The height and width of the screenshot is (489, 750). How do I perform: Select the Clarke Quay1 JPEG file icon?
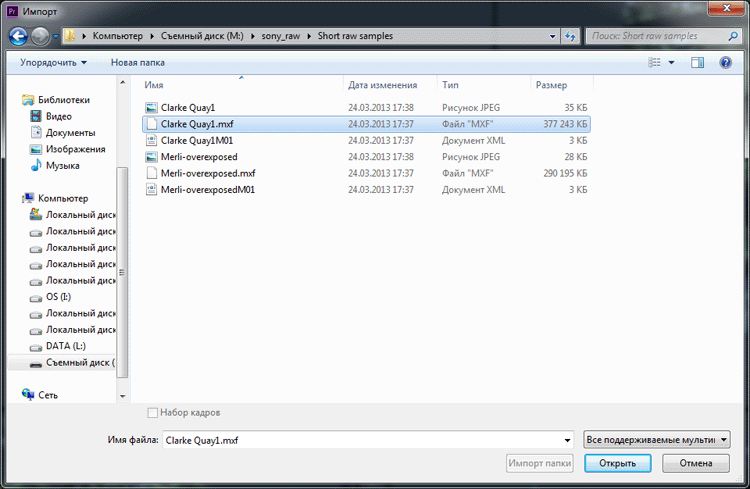point(151,107)
